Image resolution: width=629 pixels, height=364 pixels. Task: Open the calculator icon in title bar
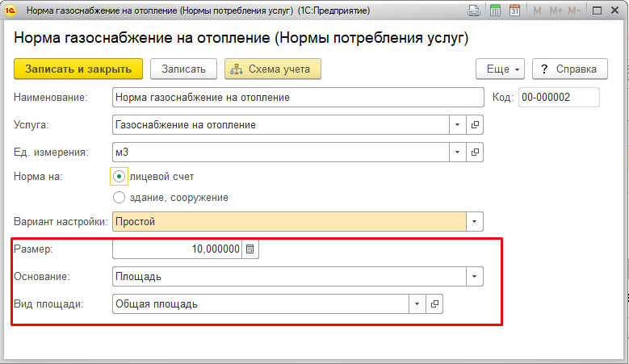point(496,10)
